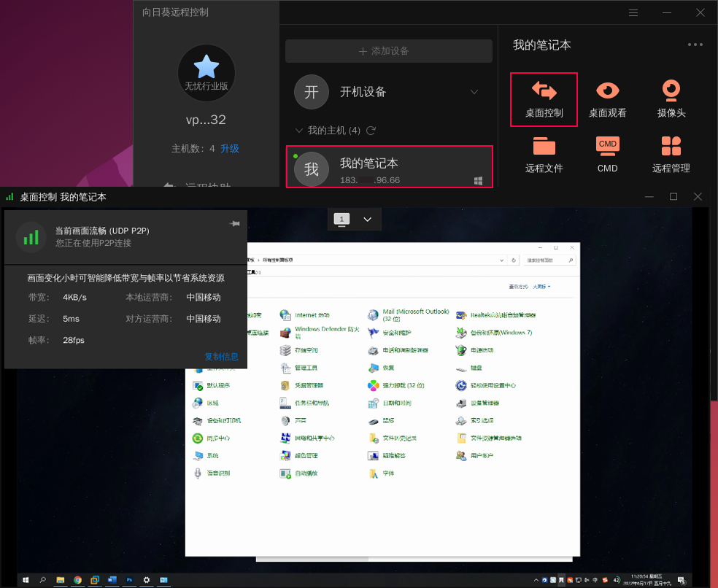
Task: Select the 我的笔记本 device entry
Action: click(x=389, y=166)
